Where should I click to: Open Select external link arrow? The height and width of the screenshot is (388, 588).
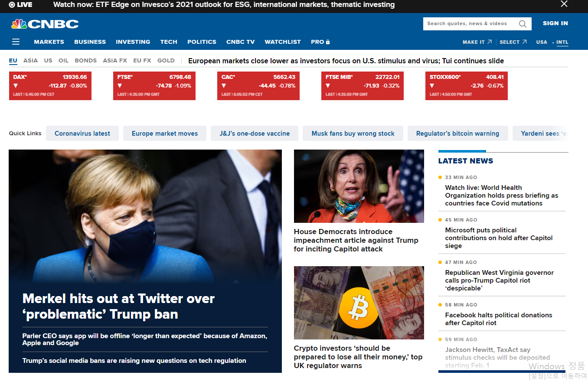[525, 42]
